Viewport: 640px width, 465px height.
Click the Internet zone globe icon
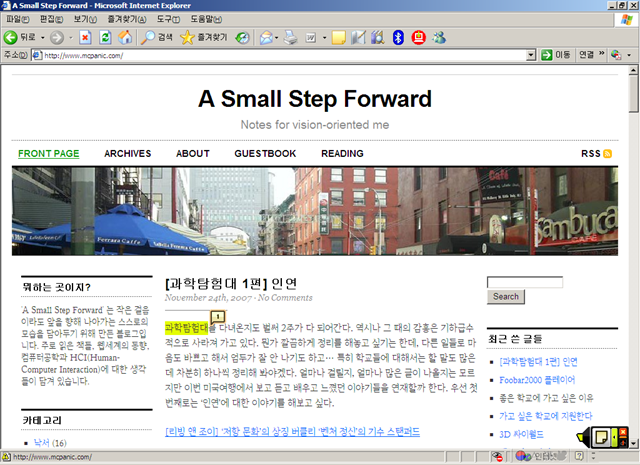coord(523,456)
